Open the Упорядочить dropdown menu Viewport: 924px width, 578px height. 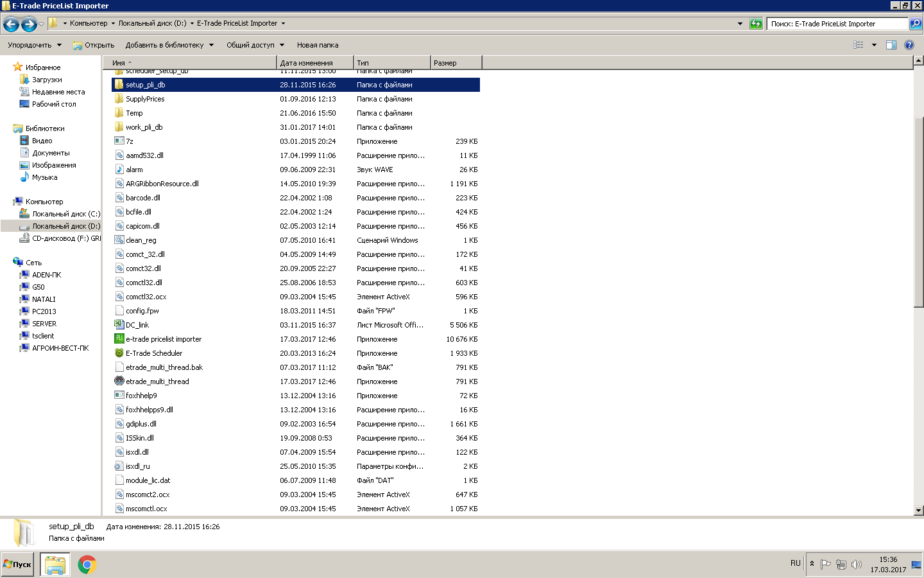(35, 45)
